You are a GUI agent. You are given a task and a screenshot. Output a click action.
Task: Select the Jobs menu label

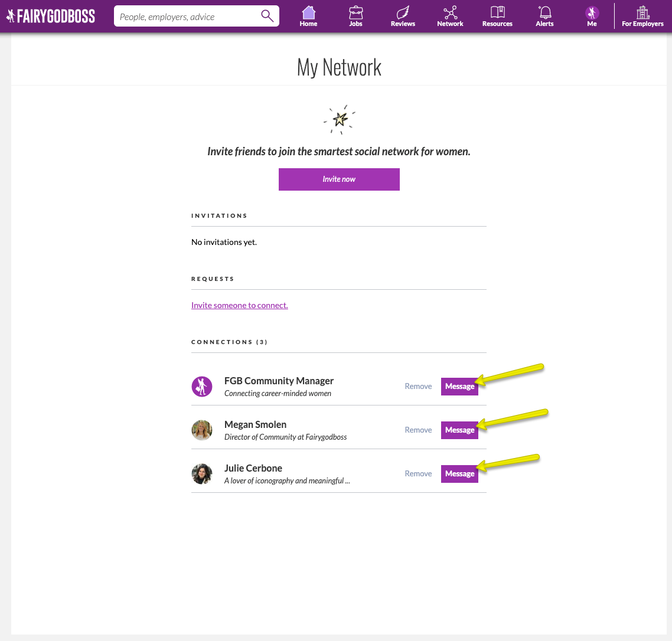[355, 24]
